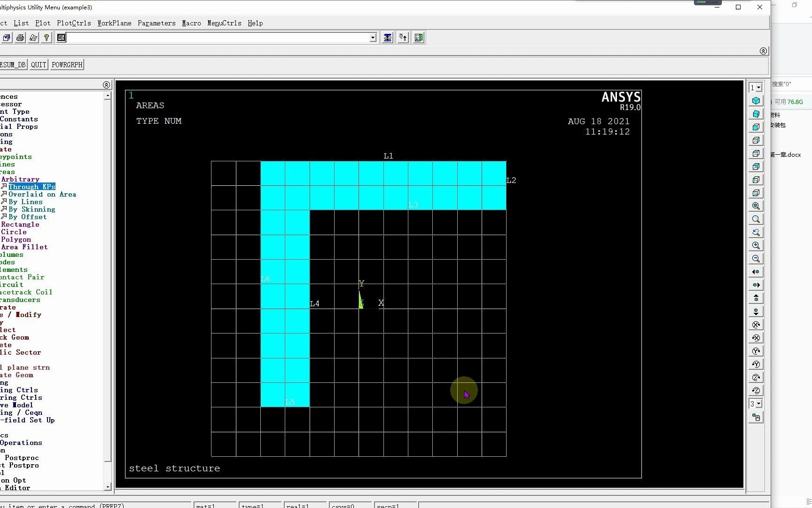This screenshot has width=812, height=508.
Task: Select Overlaid on Area item
Action: click(42, 194)
